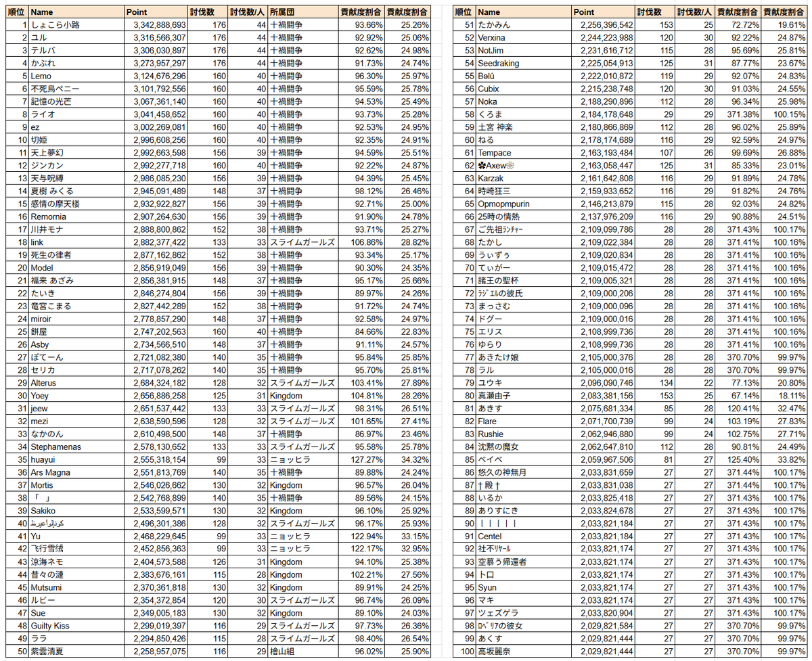Select the "討伐数/人" header in right table
The width and height of the screenshot is (812, 661).
point(694,12)
